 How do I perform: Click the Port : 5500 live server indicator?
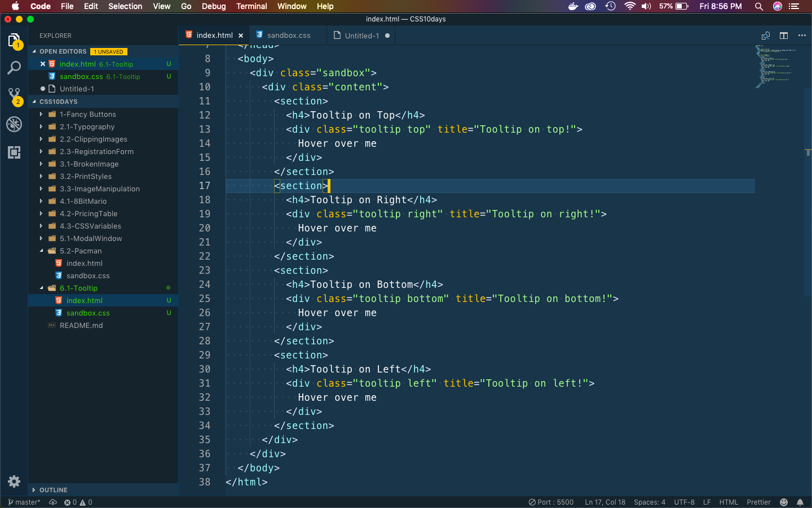(x=551, y=502)
